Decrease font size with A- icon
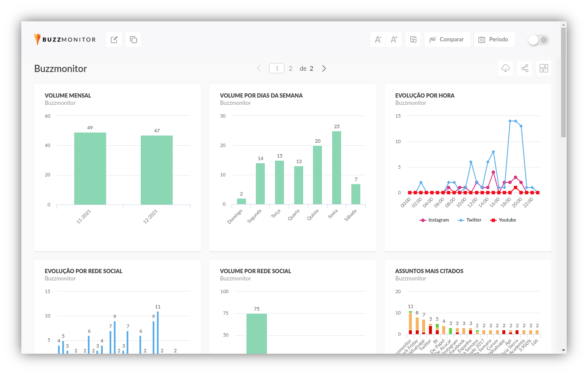588x375 pixels. point(378,40)
